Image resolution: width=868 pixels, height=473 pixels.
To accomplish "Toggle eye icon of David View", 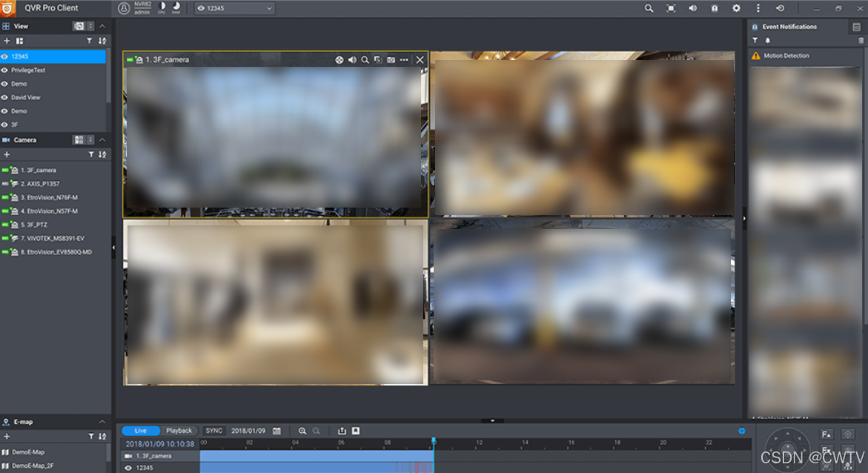I will (5, 97).
